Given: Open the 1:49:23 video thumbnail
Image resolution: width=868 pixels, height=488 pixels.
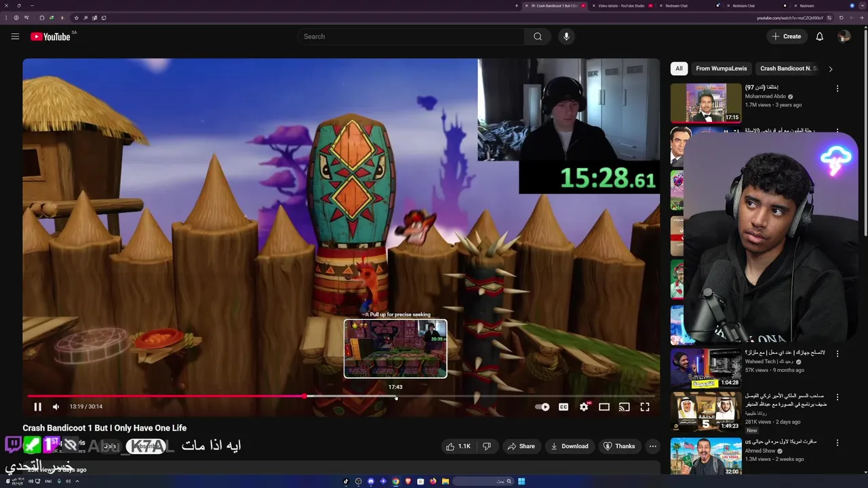Looking at the screenshot, I should point(706,412).
